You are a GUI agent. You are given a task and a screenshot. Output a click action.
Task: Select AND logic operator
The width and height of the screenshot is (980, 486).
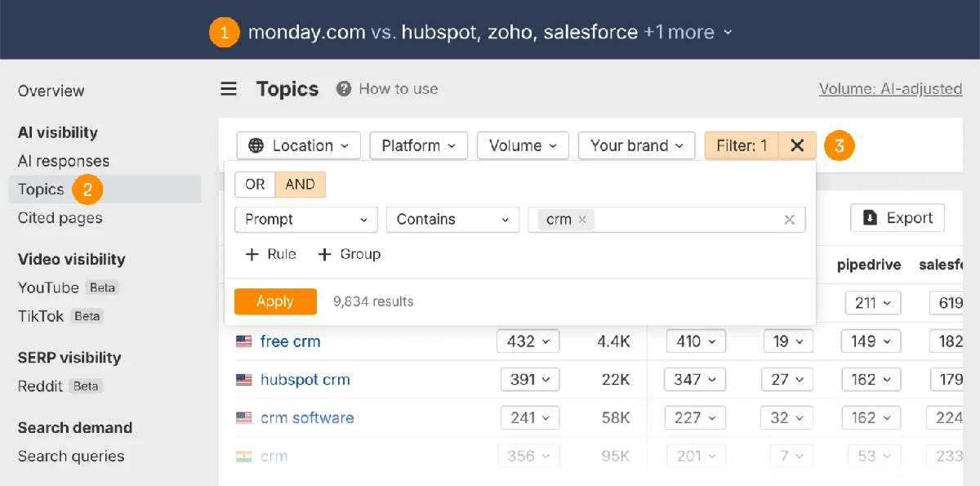[300, 185]
